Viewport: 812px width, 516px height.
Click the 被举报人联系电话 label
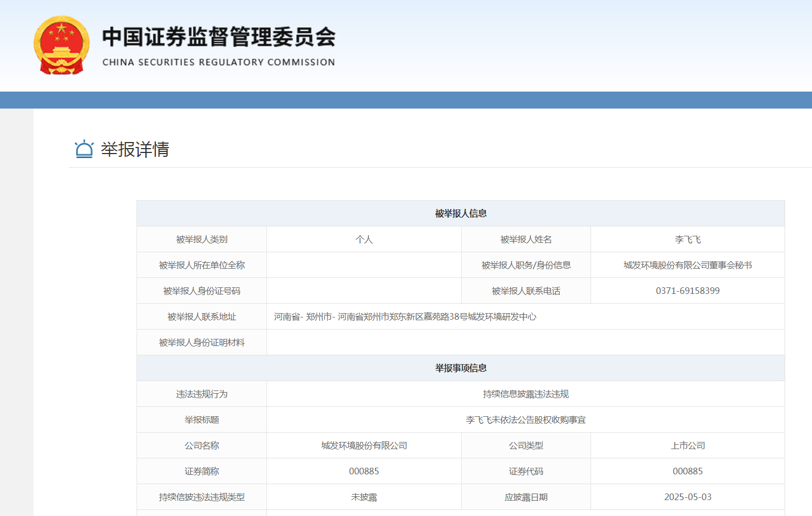coord(526,291)
